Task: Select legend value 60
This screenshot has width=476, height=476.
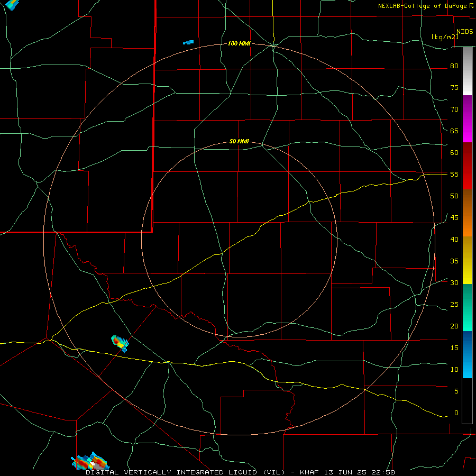Action: pyautogui.click(x=454, y=153)
